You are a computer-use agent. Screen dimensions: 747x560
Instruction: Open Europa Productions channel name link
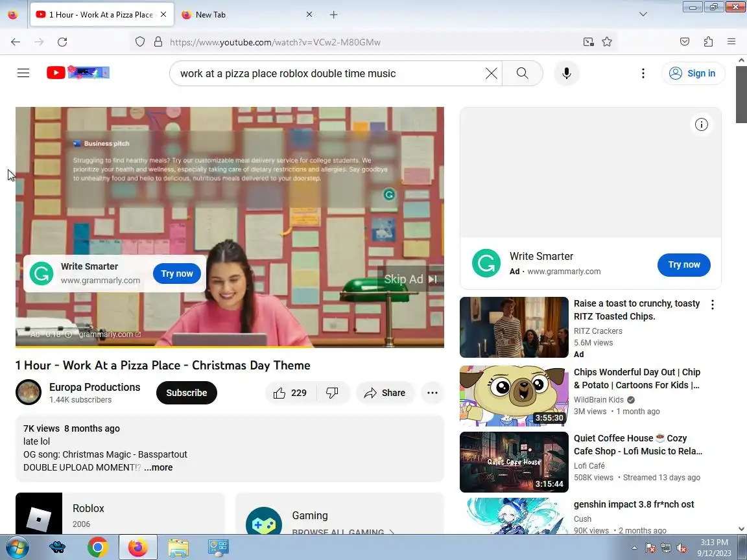(x=95, y=387)
